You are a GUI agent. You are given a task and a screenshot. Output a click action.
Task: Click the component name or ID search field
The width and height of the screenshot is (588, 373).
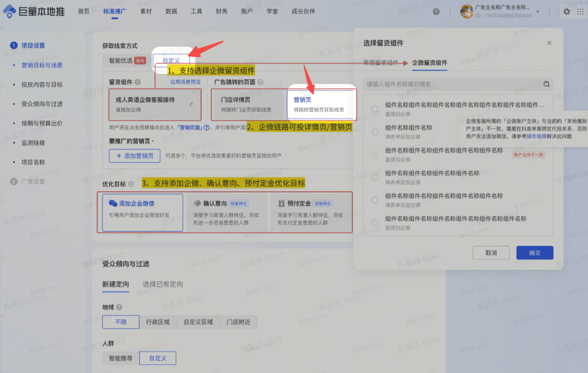(x=452, y=84)
